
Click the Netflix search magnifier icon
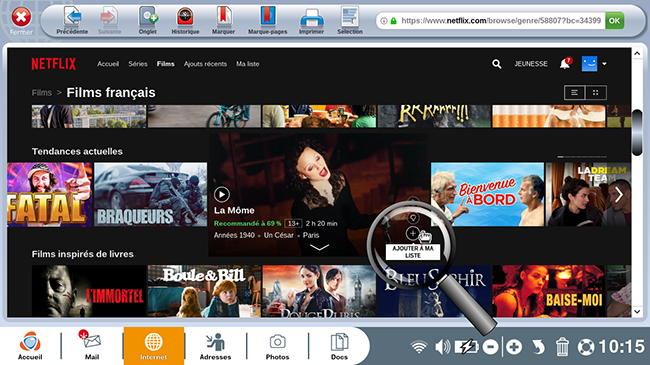pos(497,64)
